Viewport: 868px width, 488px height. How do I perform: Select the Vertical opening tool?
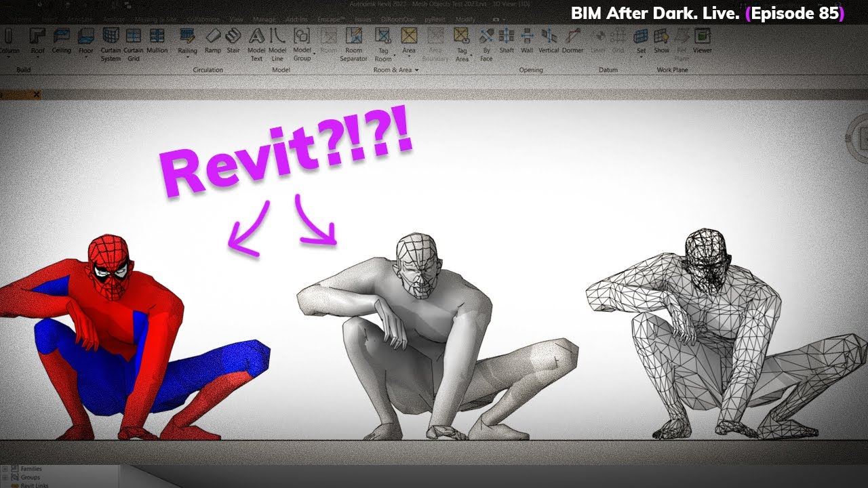pyautogui.click(x=549, y=41)
